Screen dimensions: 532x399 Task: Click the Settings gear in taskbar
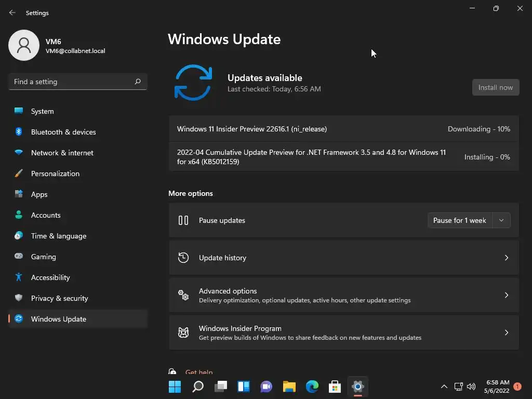click(x=357, y=387)
